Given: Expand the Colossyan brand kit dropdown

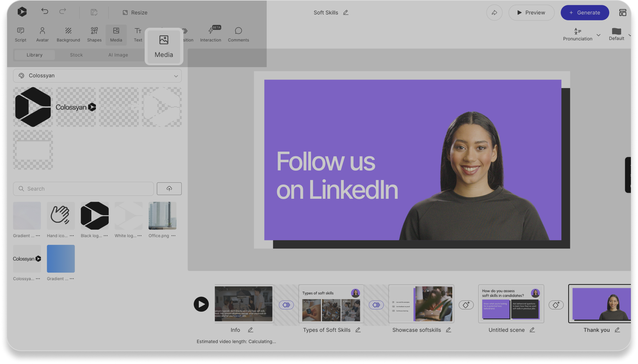Looking at the screenshot, I should (97, 76).
